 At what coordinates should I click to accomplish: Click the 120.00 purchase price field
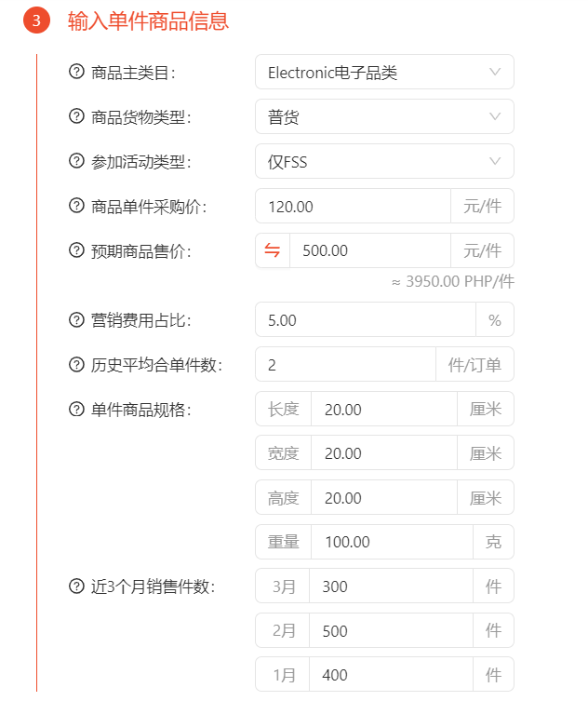[x=354, y=207]
